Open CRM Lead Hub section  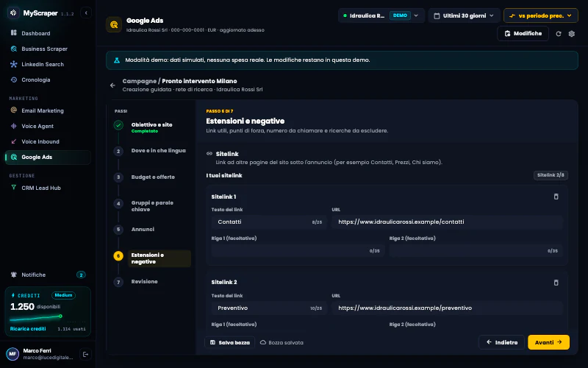(x=48, y=188)
